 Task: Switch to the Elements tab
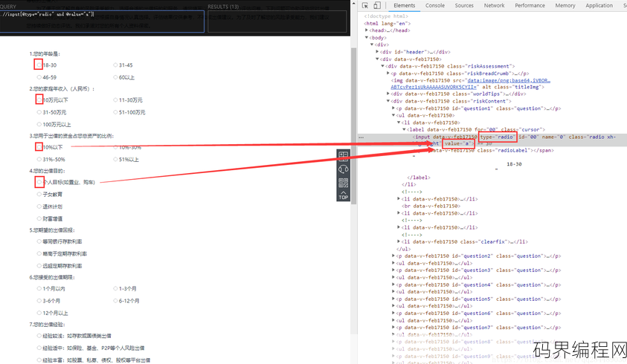404,6
